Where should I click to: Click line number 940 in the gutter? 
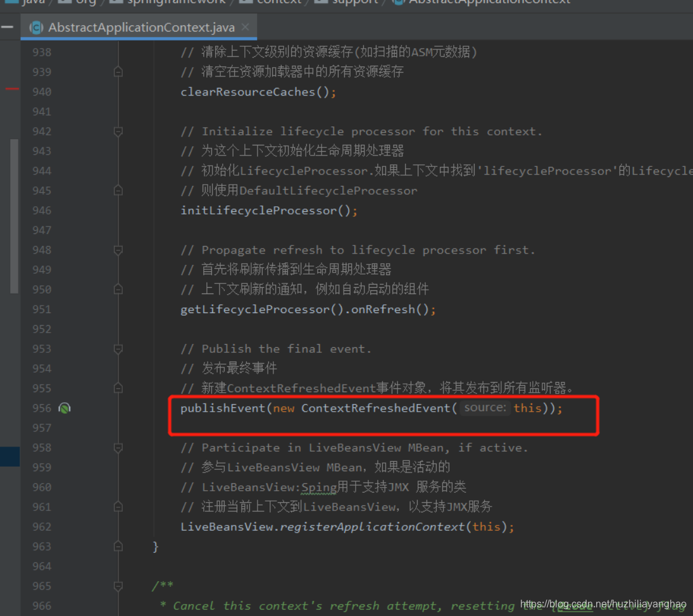pos(42,92)
